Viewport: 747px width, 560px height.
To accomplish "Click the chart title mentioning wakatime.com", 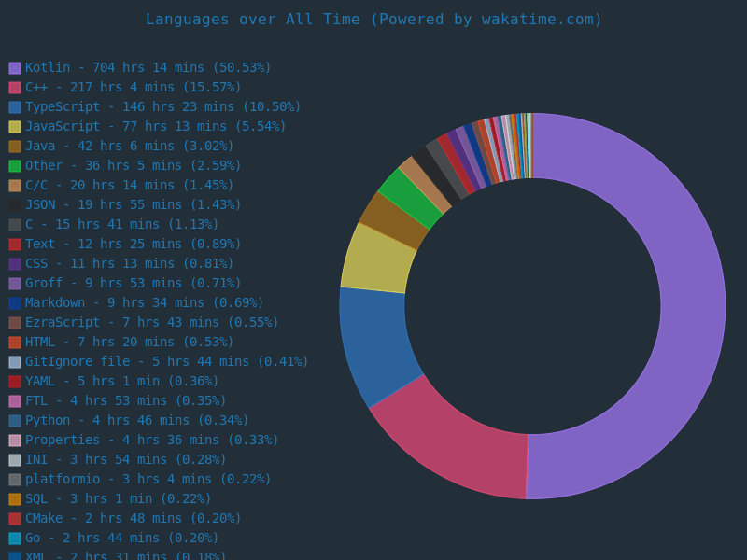I will 373,19.
